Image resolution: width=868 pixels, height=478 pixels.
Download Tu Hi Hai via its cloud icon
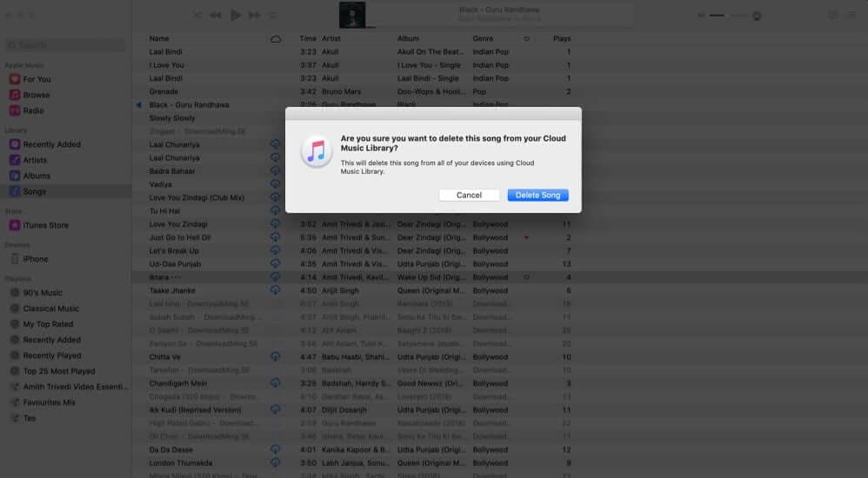click(x=275, y=210)
